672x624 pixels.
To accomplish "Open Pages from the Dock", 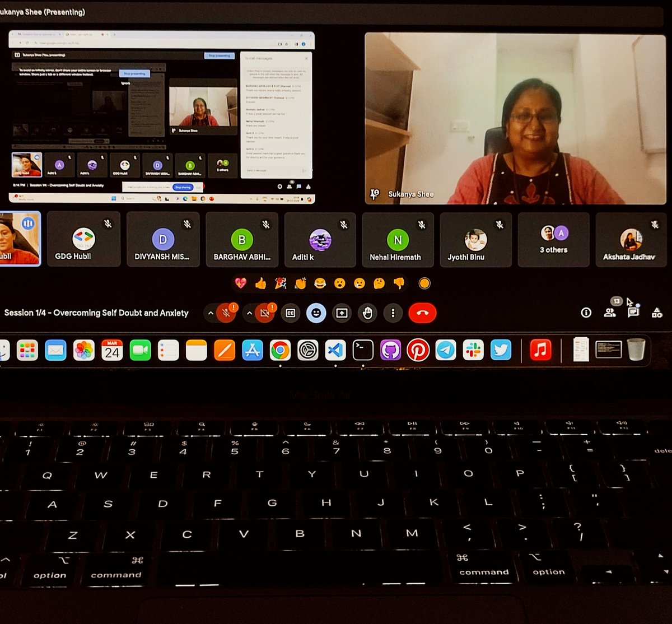I will click(225, 351).
